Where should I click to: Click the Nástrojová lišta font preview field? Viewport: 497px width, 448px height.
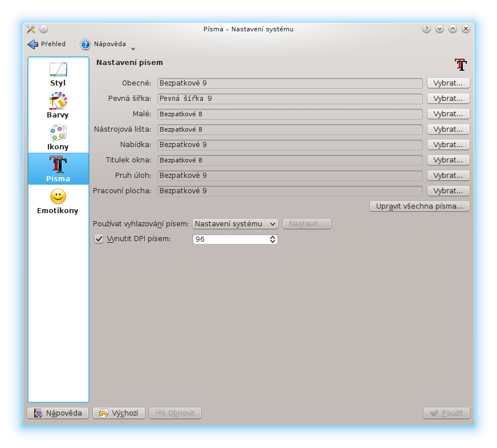290,129
